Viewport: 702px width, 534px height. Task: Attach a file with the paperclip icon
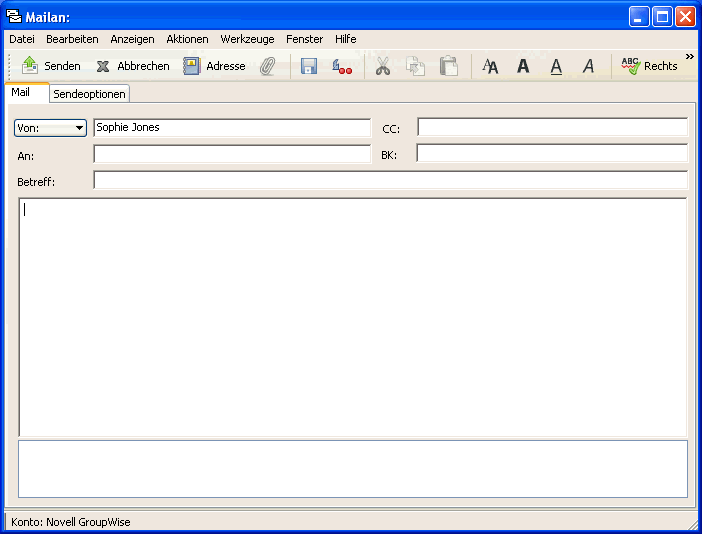click(268, 66)
